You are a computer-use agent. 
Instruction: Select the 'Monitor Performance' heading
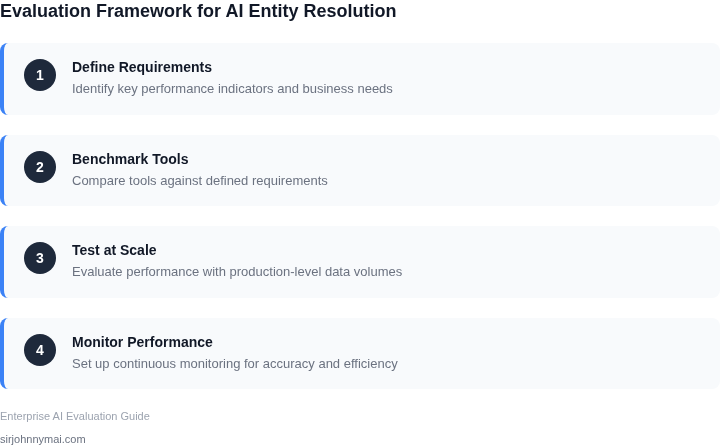click(142, 342)
